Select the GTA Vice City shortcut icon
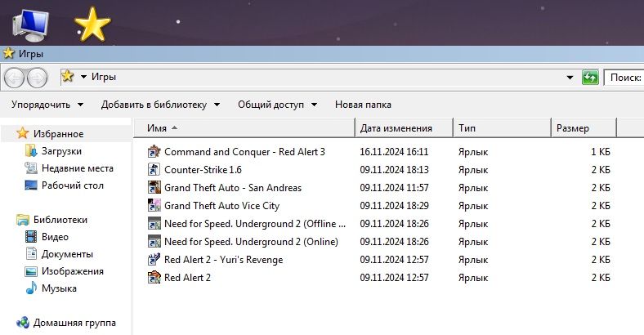This screenshot has height=335, width=644. 154,206
